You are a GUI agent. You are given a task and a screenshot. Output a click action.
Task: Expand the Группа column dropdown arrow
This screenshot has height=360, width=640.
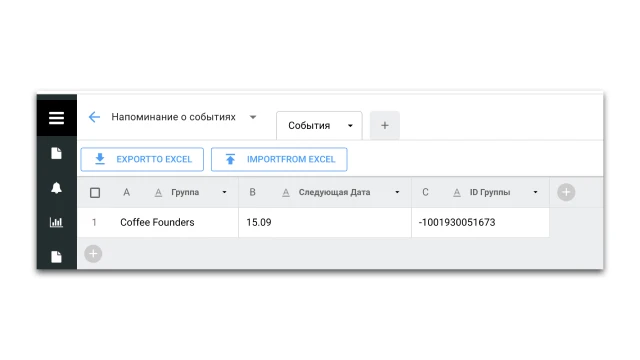pos(224,192)
